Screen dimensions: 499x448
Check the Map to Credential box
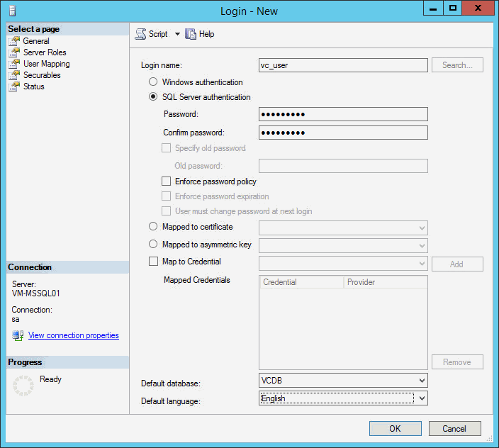[x=153, y=262]
